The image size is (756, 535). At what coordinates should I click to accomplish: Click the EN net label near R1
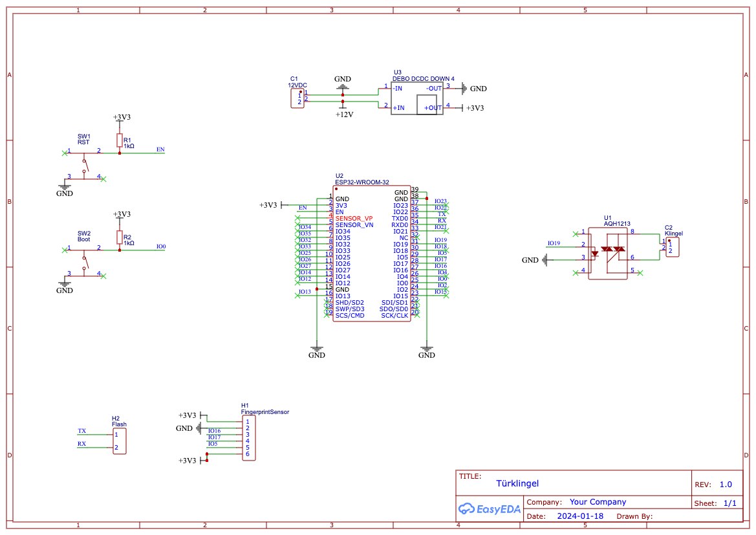(x=160, y=149)
